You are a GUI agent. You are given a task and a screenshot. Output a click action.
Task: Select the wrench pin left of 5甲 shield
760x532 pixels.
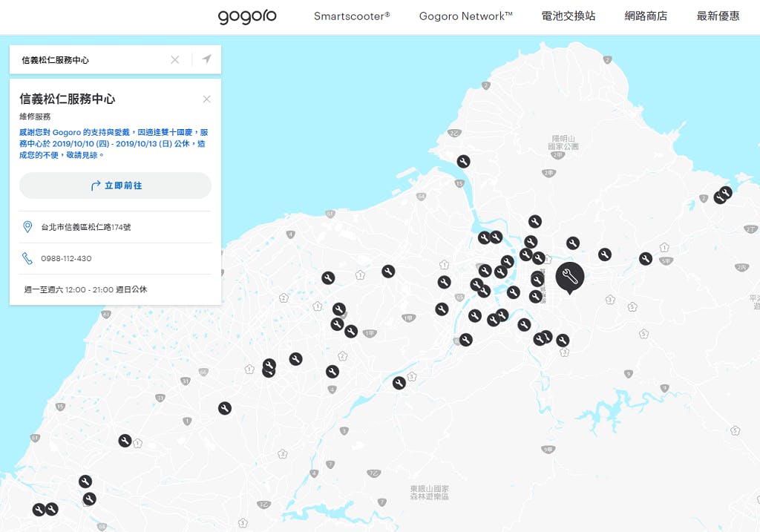click(x=645, y=259)
